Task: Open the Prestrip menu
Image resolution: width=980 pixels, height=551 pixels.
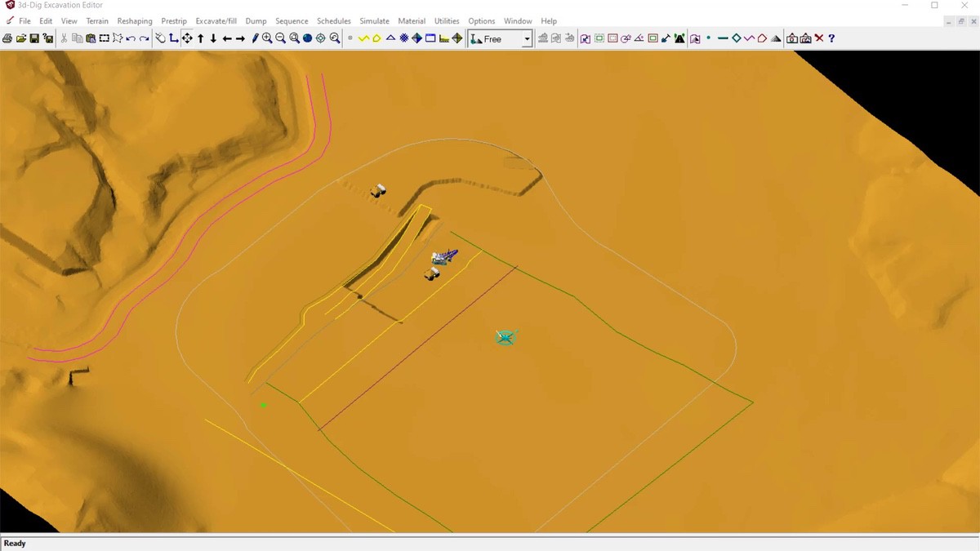Action: 174,21
